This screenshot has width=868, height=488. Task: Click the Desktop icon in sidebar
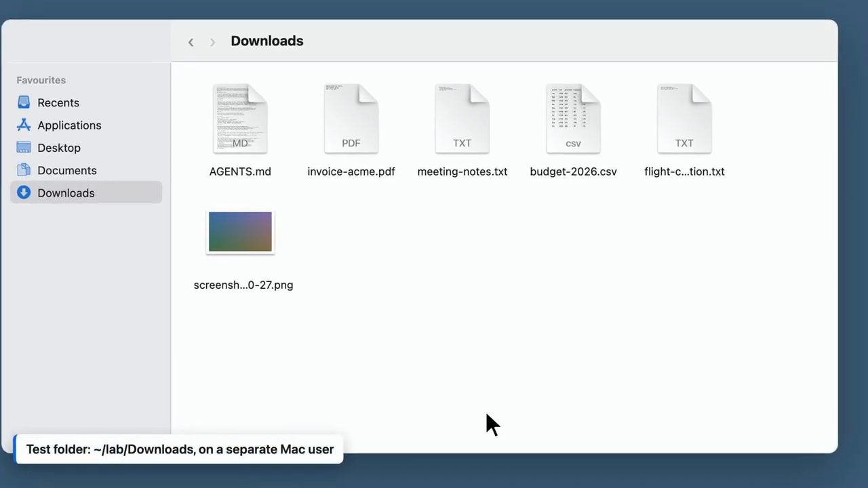(24, 147)
